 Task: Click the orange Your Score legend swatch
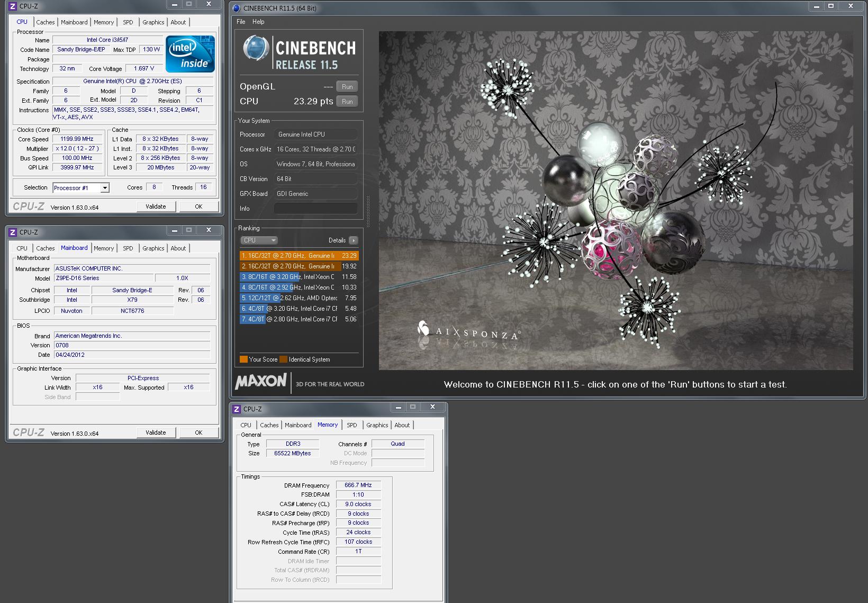[243, 359]
